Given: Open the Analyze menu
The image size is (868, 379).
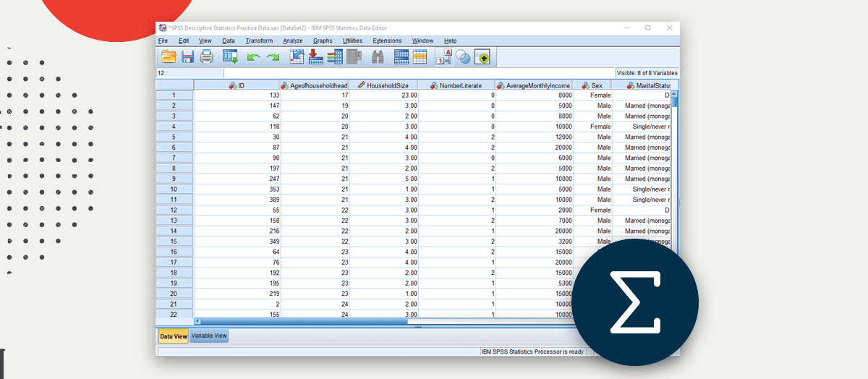Looking at the screenshot, I should (293, 41).
